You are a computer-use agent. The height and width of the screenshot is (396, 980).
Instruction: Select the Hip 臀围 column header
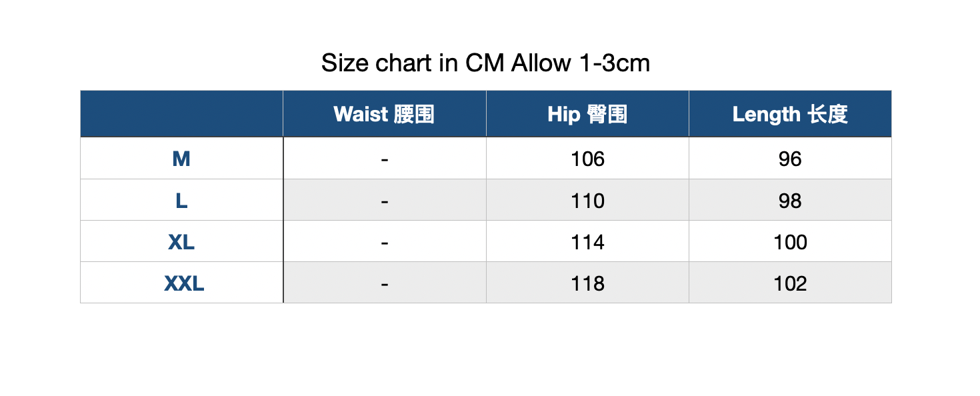(x=587, y=114)
